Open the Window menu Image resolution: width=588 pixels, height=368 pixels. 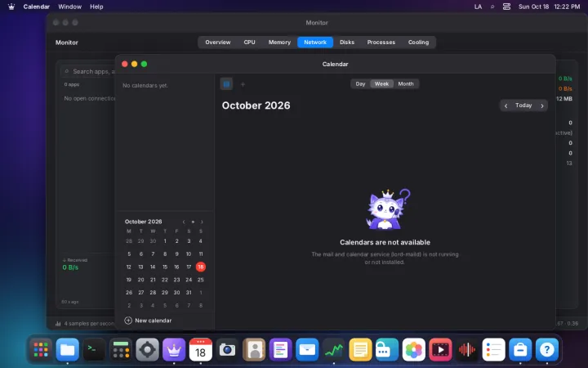69,7
